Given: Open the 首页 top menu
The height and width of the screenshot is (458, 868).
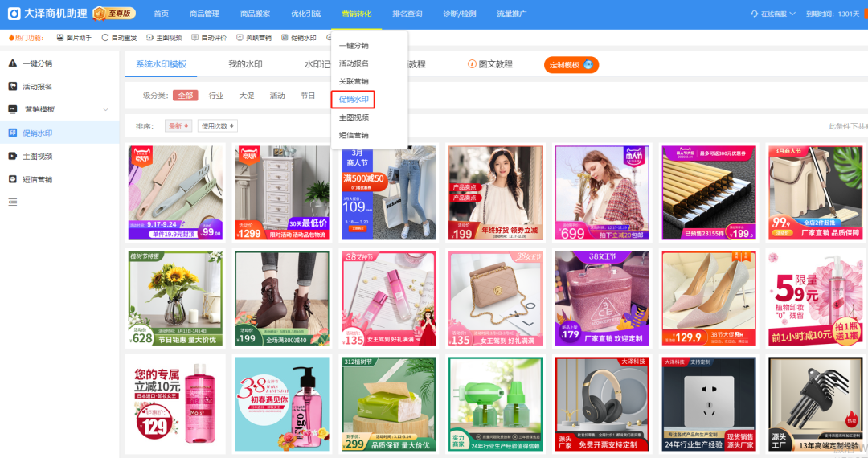Looking at the screenshot, I should point(161,14).
